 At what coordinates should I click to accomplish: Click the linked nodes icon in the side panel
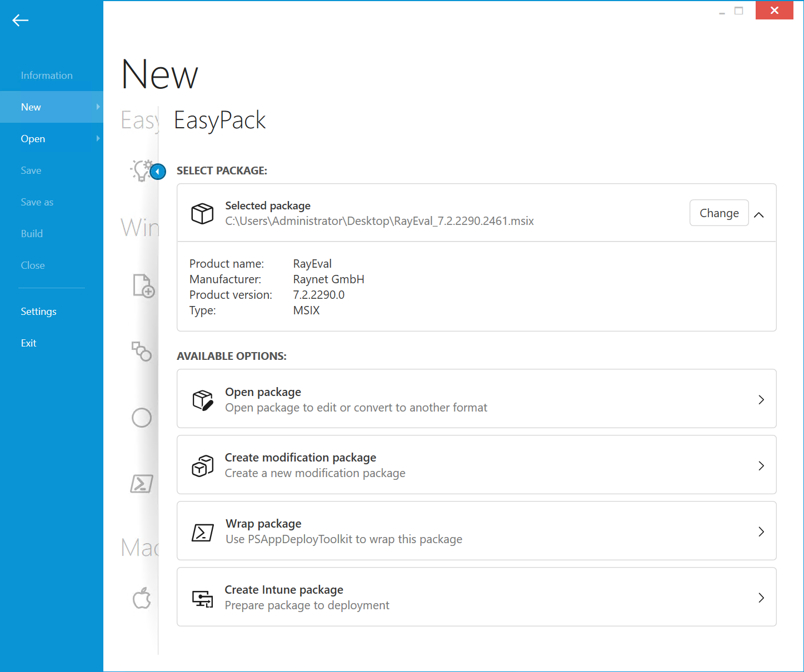pyautogui.click(x=142, y=352)
